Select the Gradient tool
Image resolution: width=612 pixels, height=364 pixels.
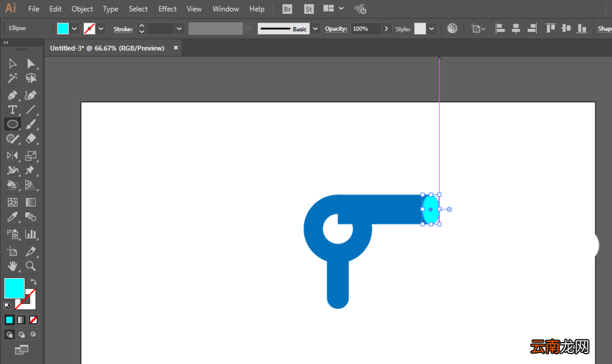point(31,202)
